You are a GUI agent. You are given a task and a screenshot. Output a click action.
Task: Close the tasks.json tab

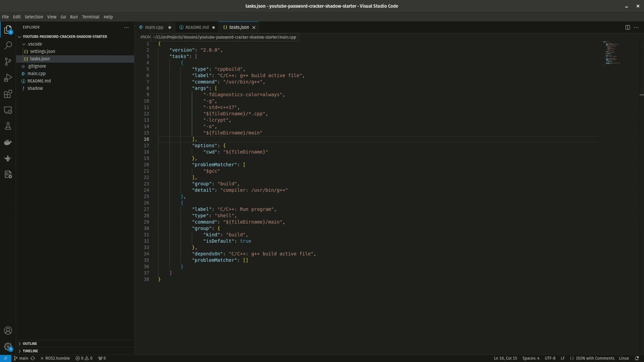[254, 27]
